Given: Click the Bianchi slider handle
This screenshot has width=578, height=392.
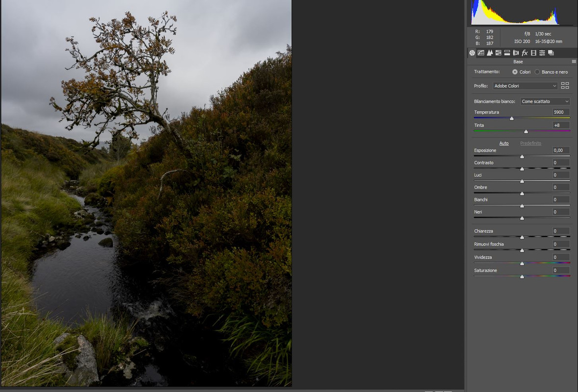Looking at the screenshot, I should click(522, 206).
